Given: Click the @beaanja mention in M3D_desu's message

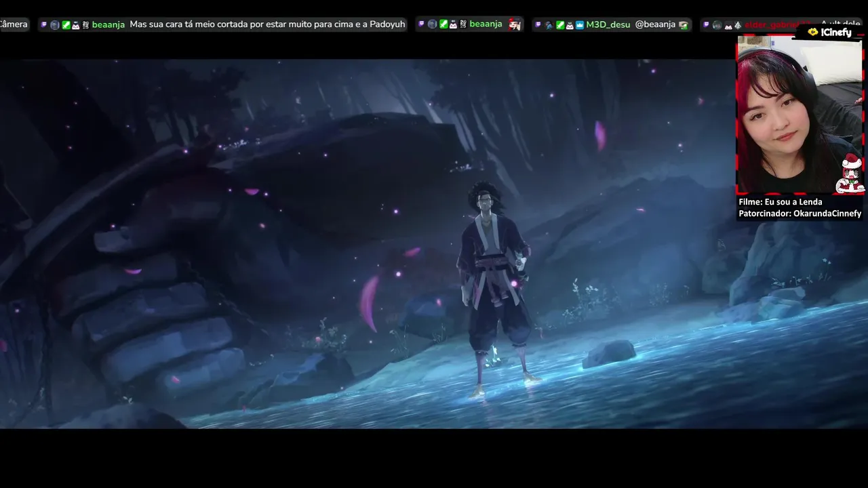Looking at the screenshot, I should pyautogui.click(x=655, y=24).
